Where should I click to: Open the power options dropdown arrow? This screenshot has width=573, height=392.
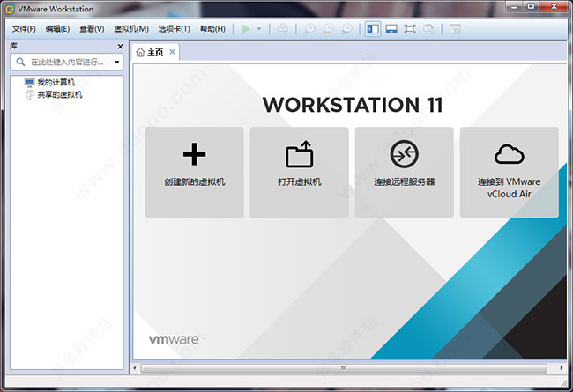click(x=259, y=29)
